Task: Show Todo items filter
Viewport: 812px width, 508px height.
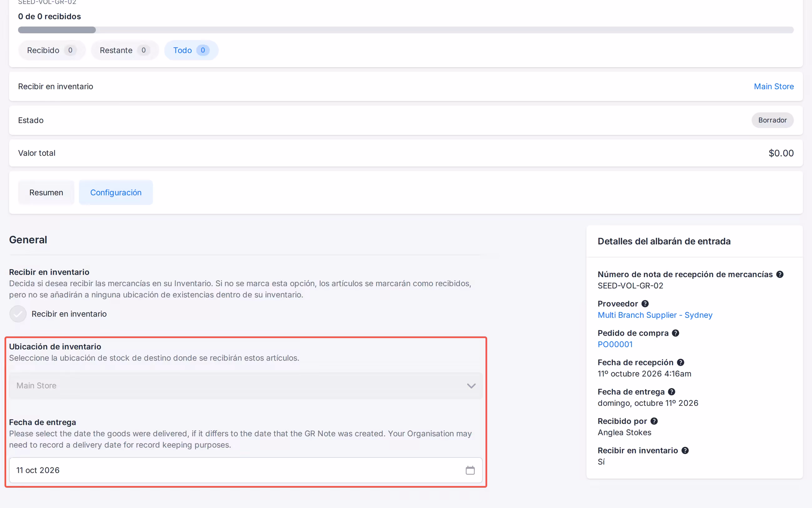Action: (x=191, y=50)
